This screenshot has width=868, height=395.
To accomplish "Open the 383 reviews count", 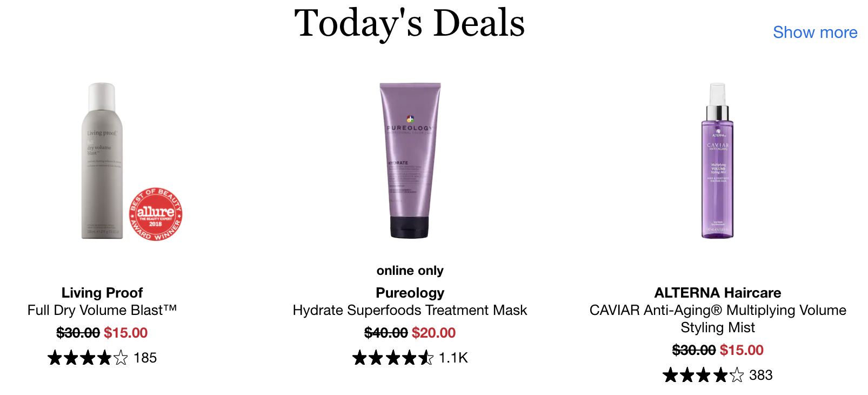I will tap(761, 375).
